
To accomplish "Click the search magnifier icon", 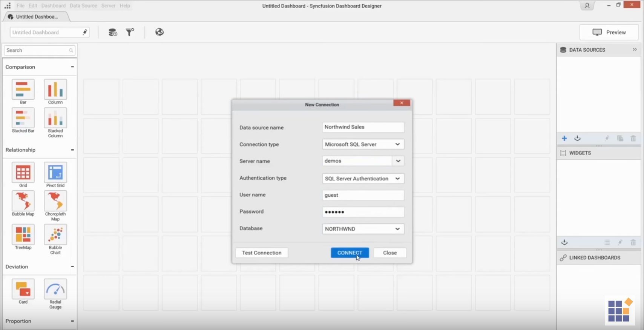I will coord(71,50).
